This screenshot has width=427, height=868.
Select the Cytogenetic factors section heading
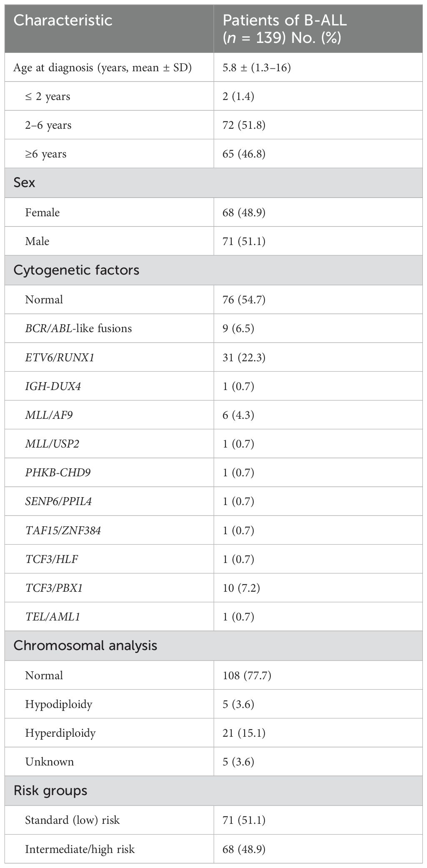click(x=77, y=270)
